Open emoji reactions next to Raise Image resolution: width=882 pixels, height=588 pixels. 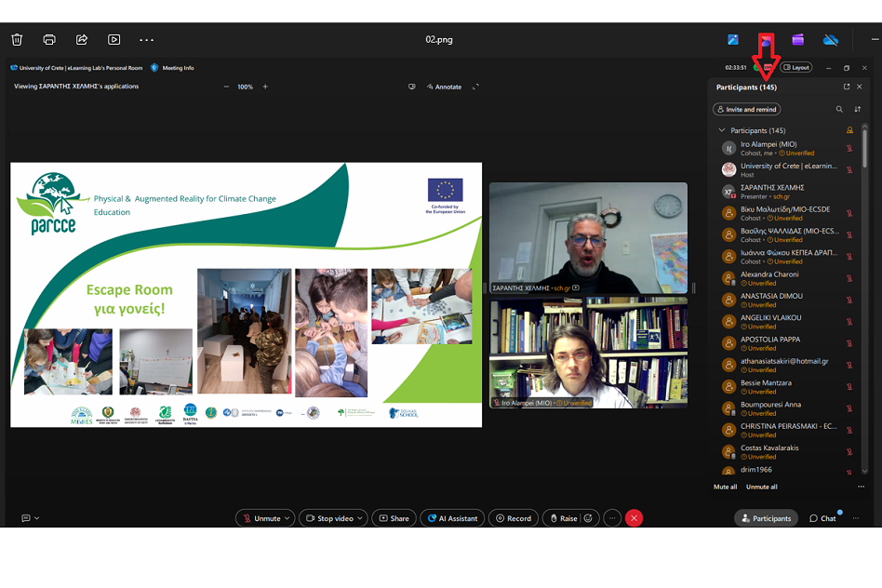coord(590,518)
